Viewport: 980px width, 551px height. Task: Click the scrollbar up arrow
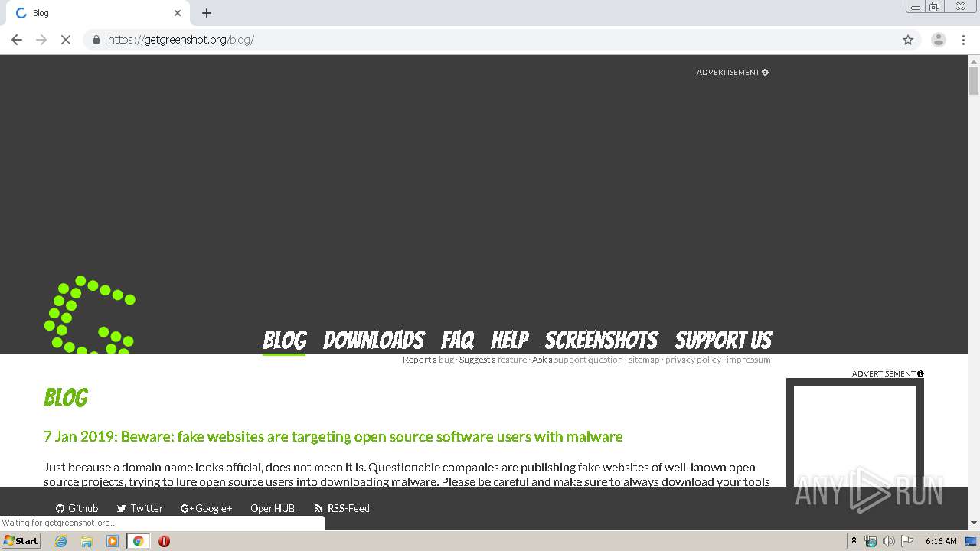(974, 60)
